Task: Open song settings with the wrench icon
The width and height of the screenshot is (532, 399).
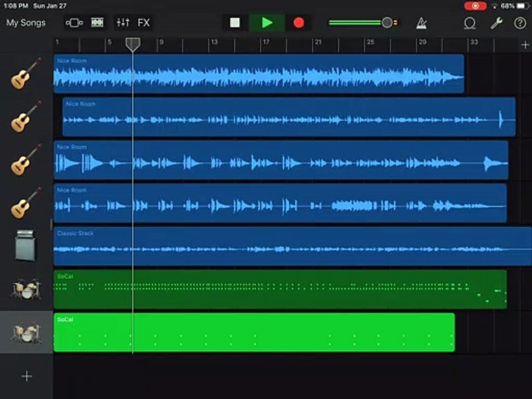Action: [x=497, y=23]
